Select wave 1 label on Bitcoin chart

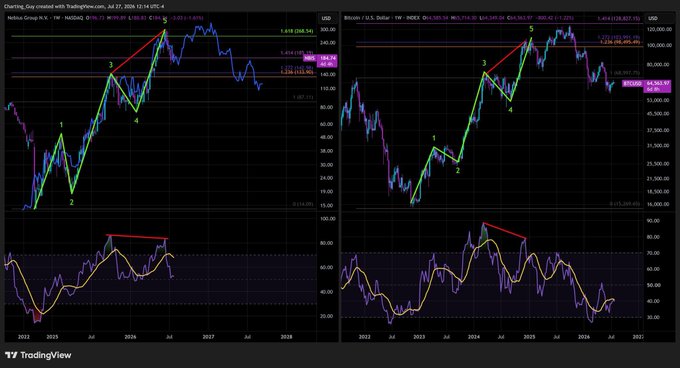(x=434, y=138)
